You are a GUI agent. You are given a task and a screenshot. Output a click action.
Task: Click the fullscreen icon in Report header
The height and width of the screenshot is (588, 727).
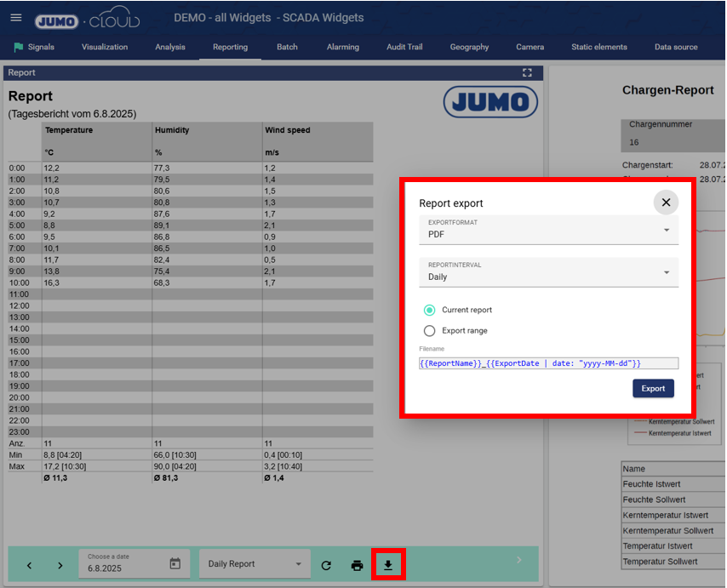pyautogui.click(x=527, y=73)
